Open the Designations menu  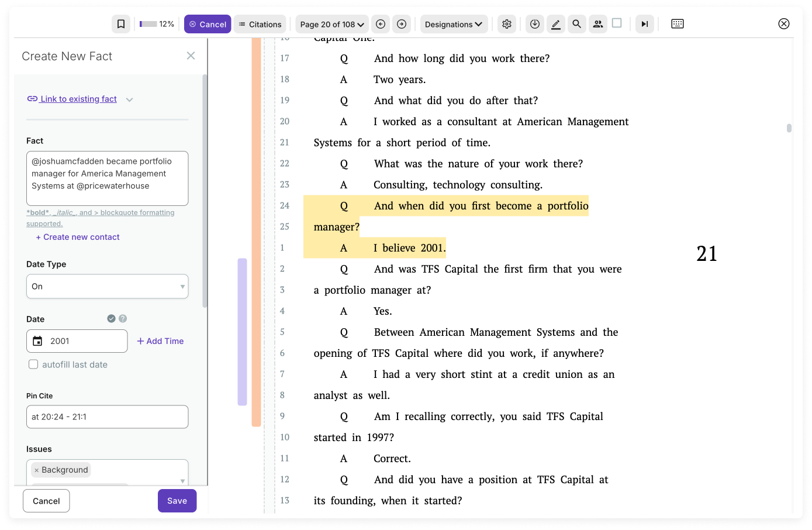pyautogui.click(x=454, y=23)
